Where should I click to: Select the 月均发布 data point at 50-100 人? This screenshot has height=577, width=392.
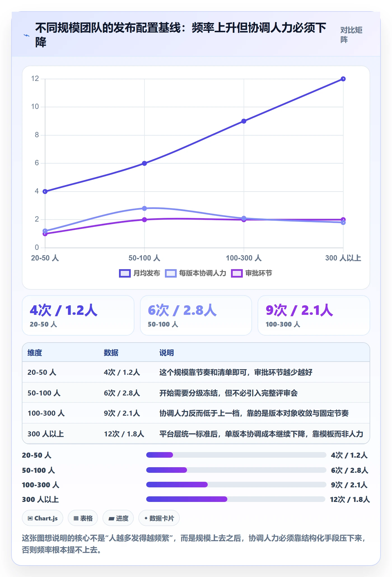(x=144, y=163)
